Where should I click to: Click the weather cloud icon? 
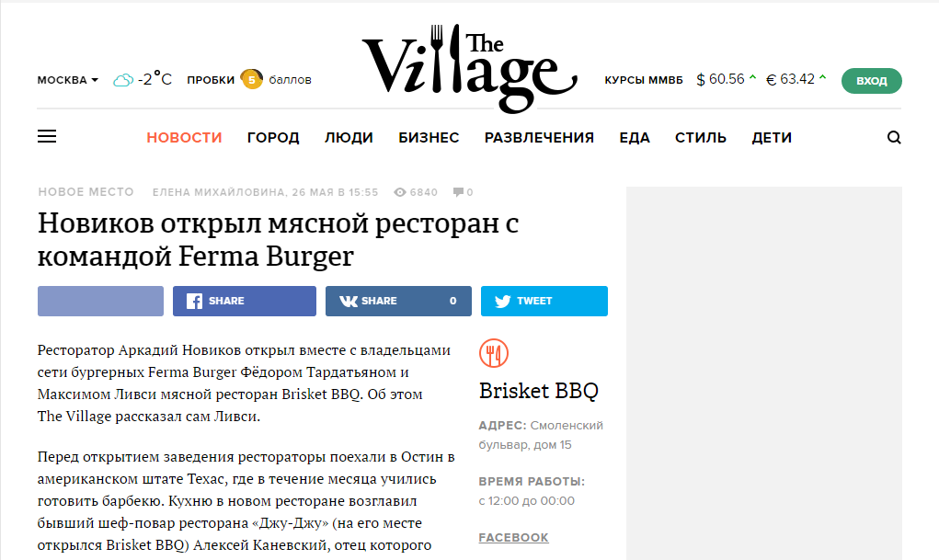123,80
